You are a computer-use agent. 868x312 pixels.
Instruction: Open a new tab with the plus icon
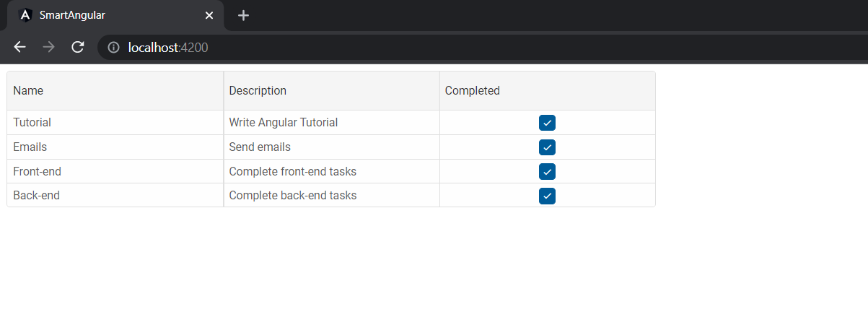[244, 15]
